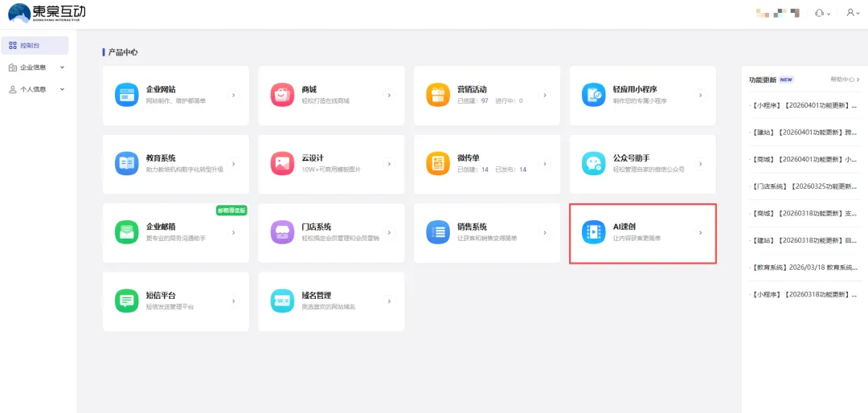Click the 挑选喜欢的网站域名 description
Screen dimensions: 868x413
(328, 307)
